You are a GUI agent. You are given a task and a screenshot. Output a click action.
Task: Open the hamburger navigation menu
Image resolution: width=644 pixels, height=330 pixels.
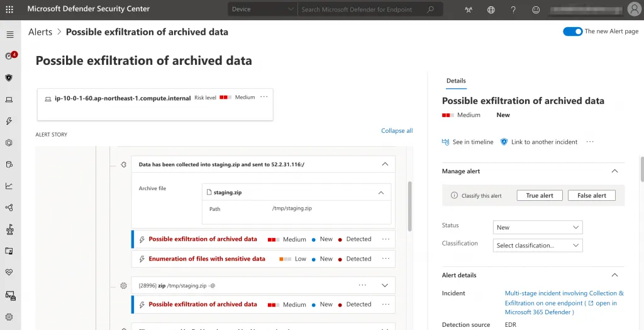(9, 34)
